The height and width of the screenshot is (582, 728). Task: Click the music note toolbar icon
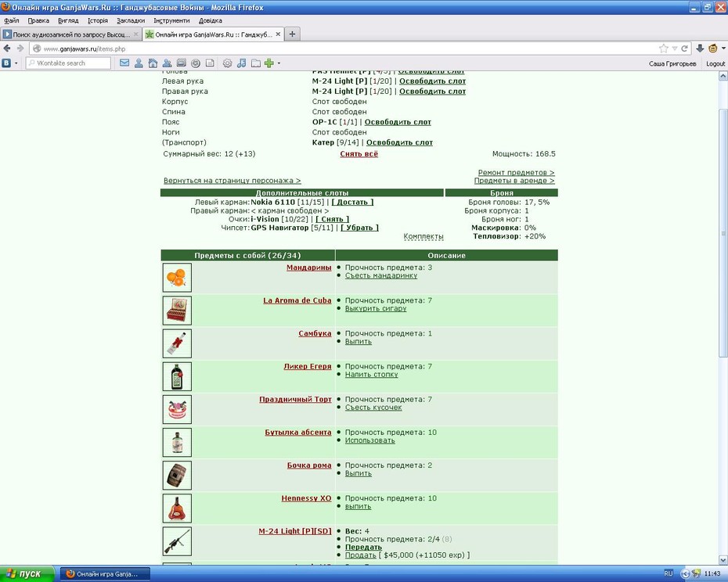point(241,63)
